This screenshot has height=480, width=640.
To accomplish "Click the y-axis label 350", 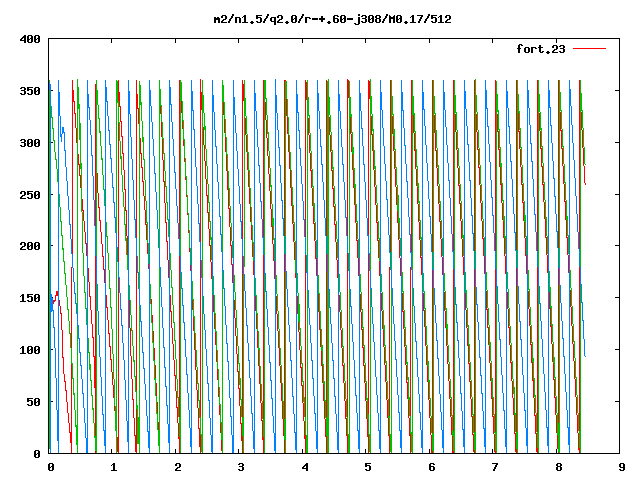I will tap(30, 91).
